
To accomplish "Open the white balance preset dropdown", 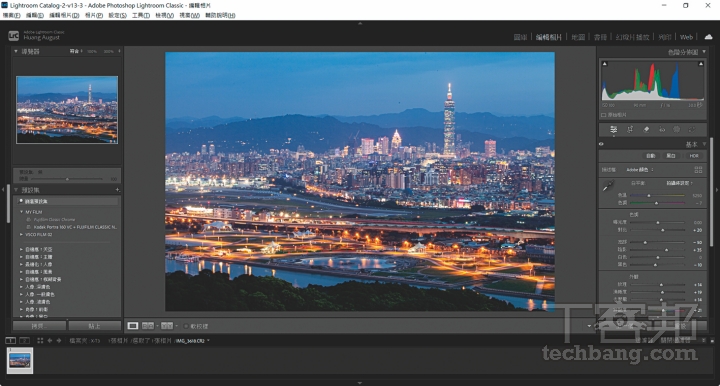I will pos(679,183).
